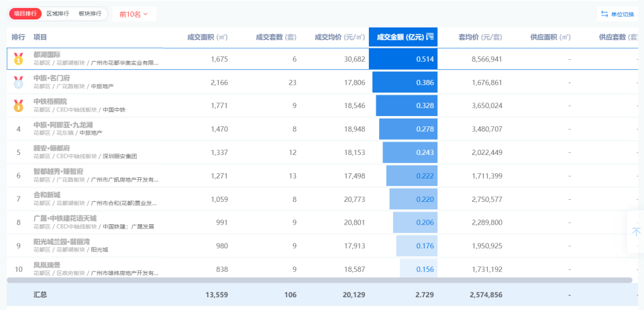Image resolution: width=644 pixels, height=310 pixels.
Task: Click the horizontal scrollbar below the table
Action: pos(319,280)
